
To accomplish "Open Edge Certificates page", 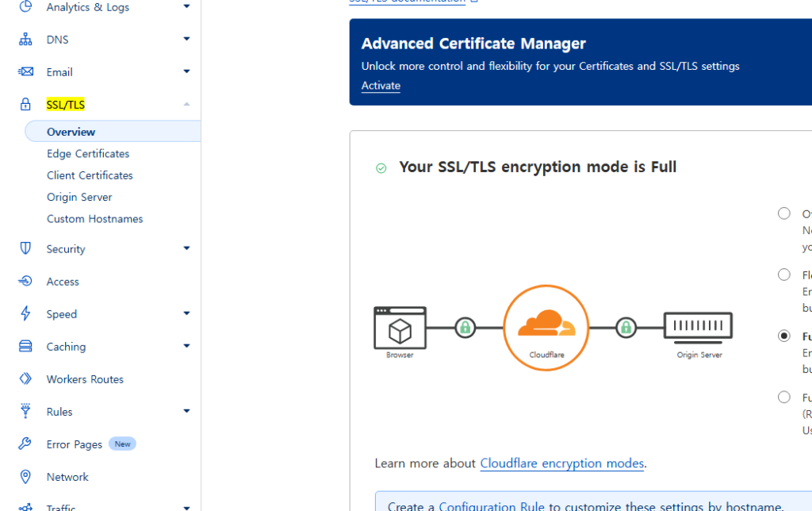I will [88, 153].
